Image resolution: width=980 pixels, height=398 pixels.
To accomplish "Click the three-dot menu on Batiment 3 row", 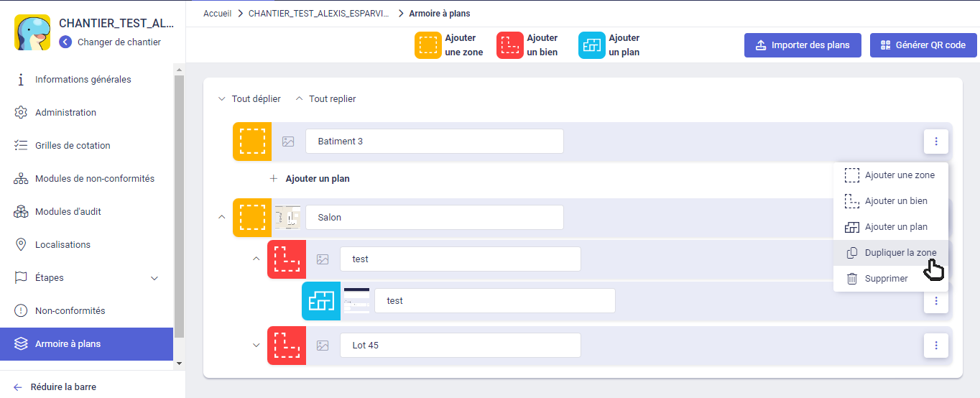I will (935, 142).
